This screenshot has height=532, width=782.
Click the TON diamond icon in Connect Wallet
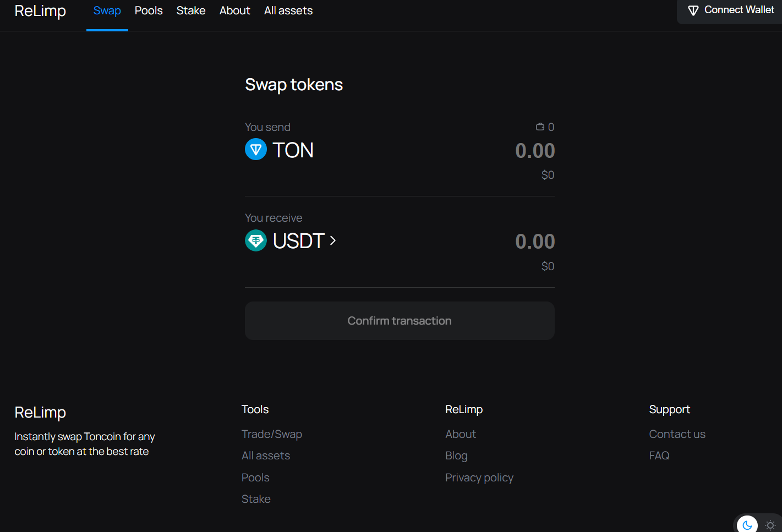click(693, 10)
